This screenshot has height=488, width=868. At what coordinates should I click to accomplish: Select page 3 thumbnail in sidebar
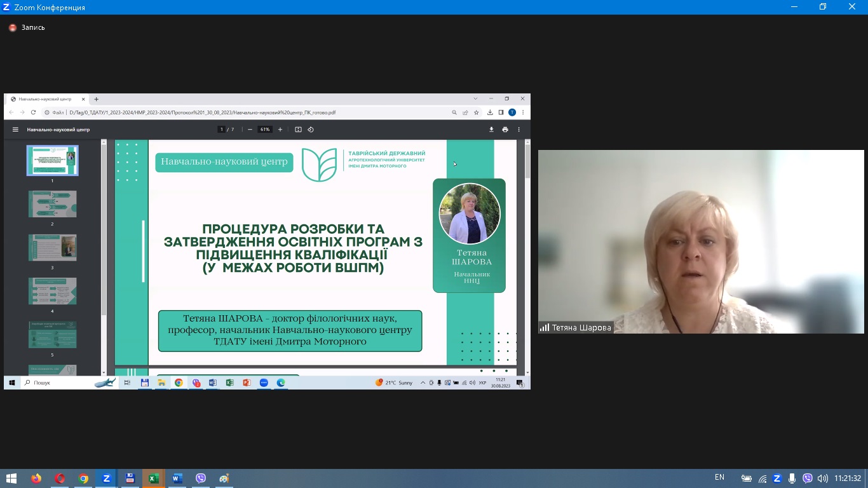(x=52, y=248)
